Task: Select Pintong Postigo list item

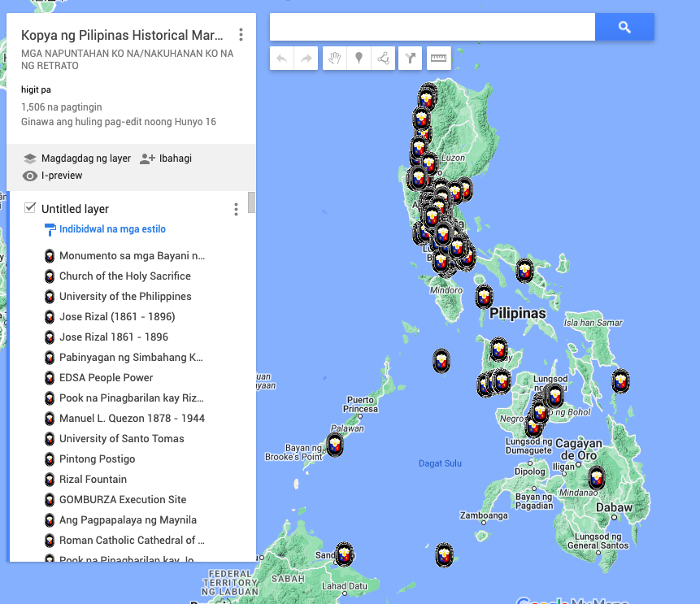Action: pos(98,459)
